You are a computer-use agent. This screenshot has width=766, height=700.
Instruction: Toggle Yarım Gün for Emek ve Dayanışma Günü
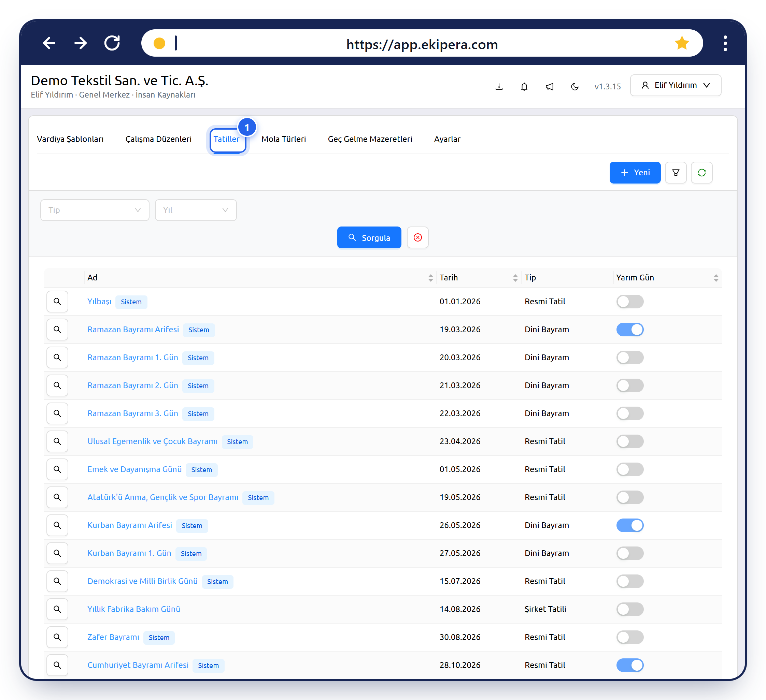pyautogui.click(x=629, y=469)
